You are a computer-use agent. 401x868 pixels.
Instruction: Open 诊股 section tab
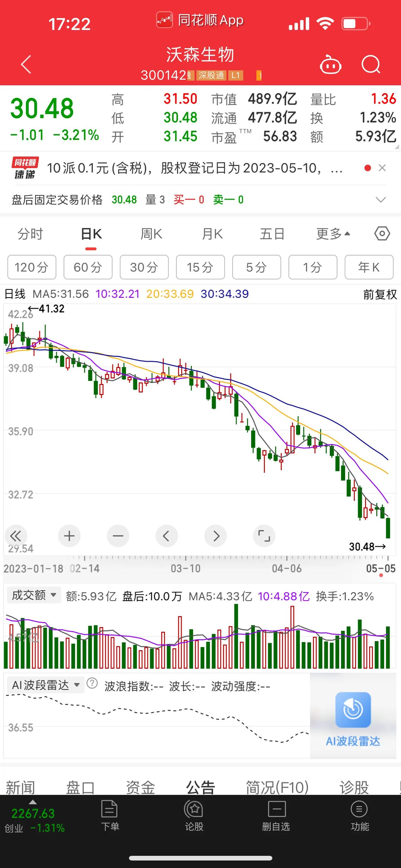click(354, 787)
